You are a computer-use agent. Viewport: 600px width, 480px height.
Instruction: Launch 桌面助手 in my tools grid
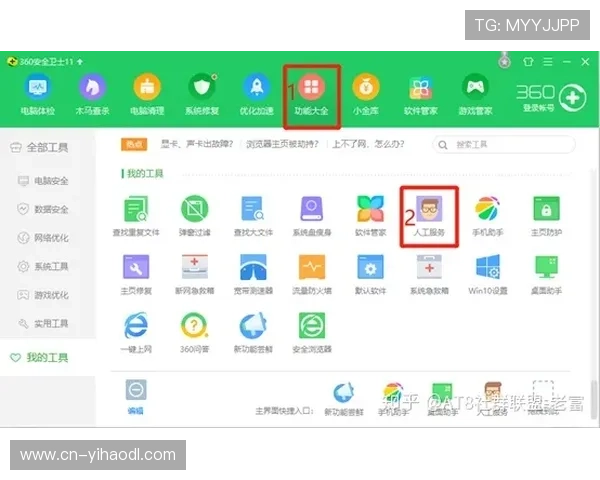point(546,274)
